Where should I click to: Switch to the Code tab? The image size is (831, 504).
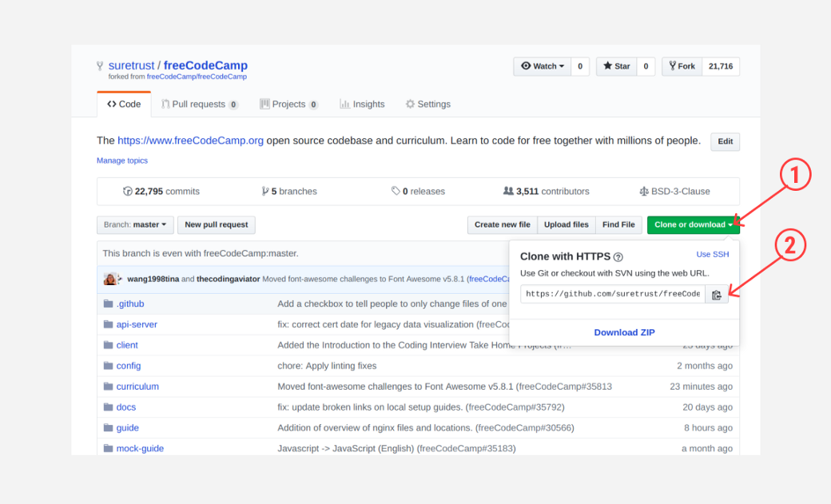124,105
